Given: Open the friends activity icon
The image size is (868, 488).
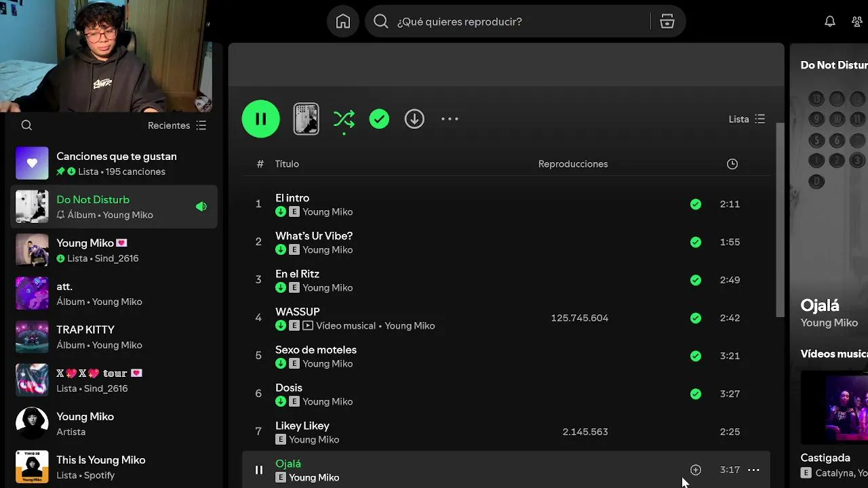Looking at the screenshot, I should click(x=859, y=22).
